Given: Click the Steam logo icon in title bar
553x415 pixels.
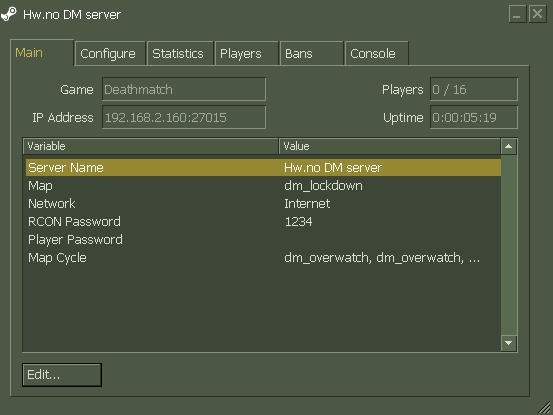Looking at the screenshot, I should [8, 14].
